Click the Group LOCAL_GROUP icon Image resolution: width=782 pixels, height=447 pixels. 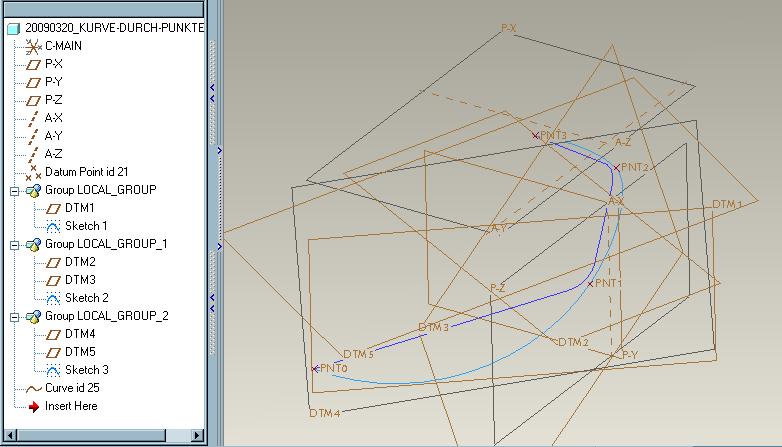pos(33,191)
